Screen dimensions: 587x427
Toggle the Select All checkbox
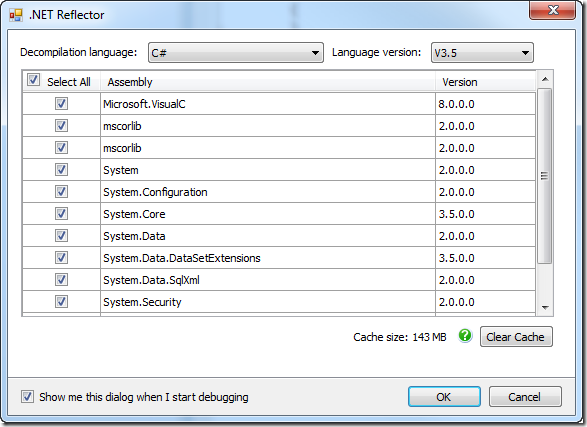click(33, 80)
